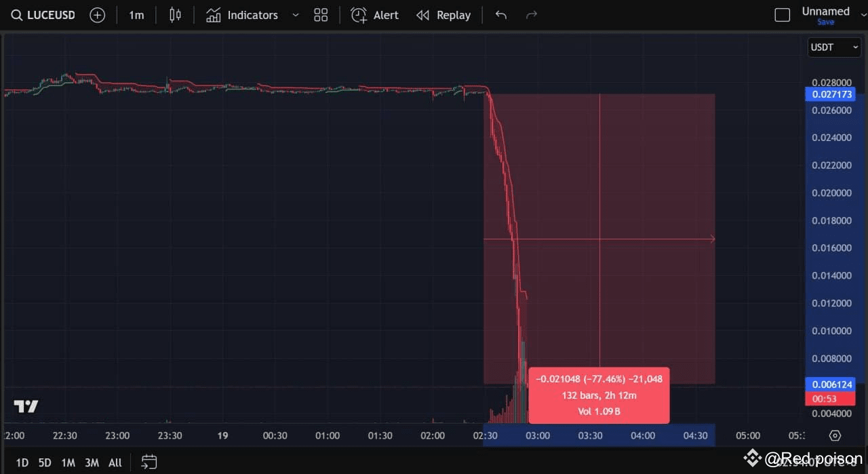Expand the Indicators dropdown chevron
The height and width of the screenshot is (474, 868).
pyautogui.click(x=295, y=14)
